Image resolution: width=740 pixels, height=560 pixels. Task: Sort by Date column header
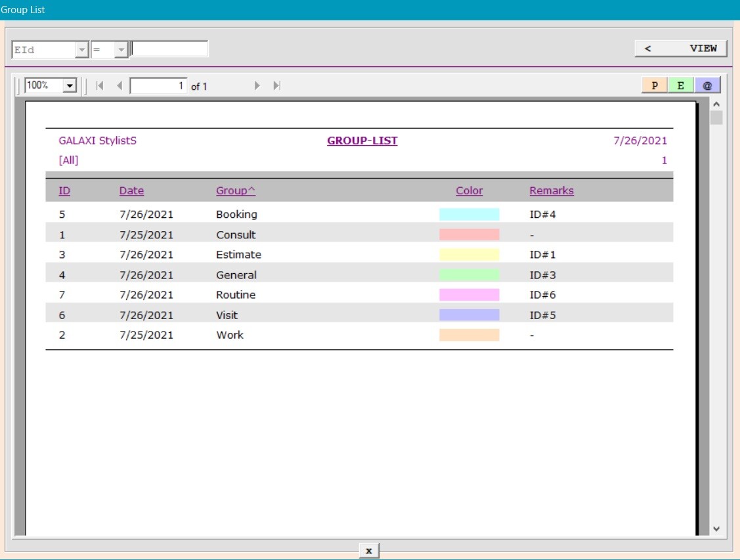131,190
